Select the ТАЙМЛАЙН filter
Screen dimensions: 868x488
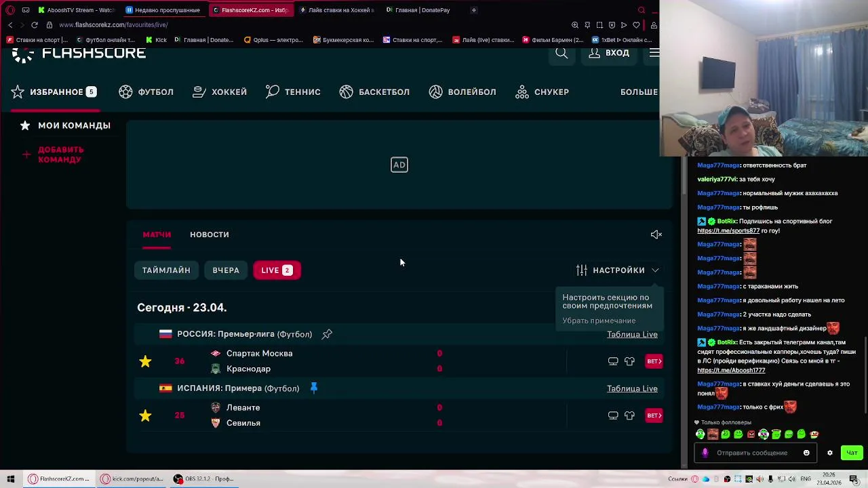(166, 270)
